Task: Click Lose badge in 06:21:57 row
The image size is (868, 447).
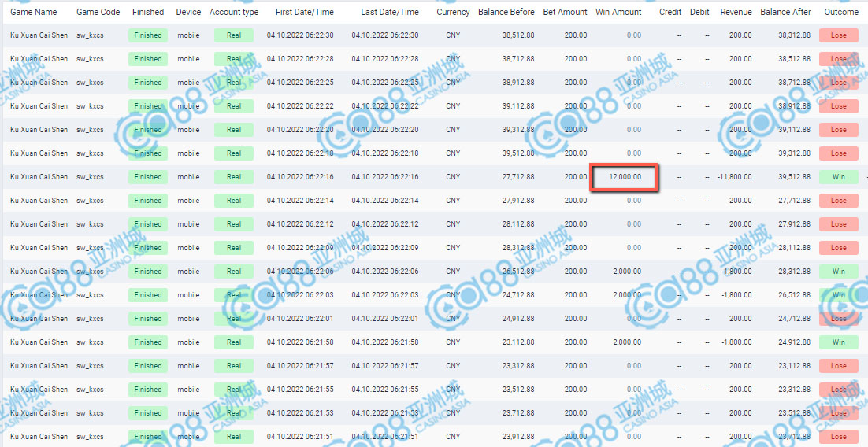Action: pyautogui.click(x=839, y=366)
